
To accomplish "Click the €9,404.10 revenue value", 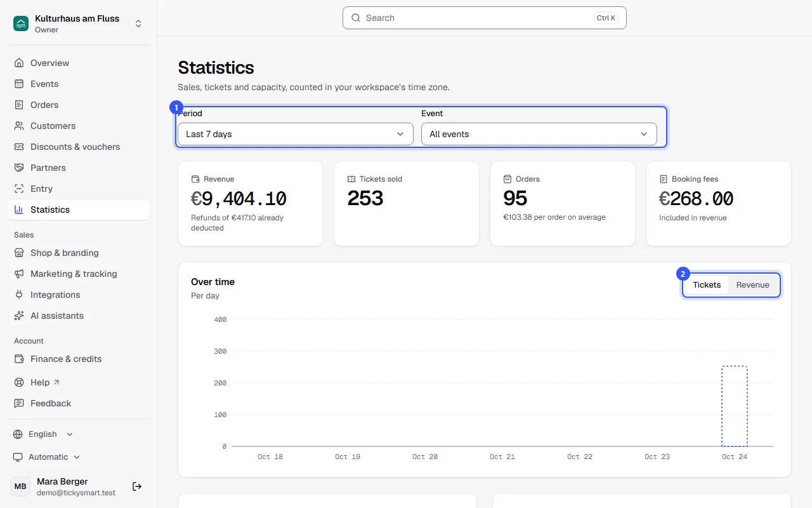I will coord(239,199).
